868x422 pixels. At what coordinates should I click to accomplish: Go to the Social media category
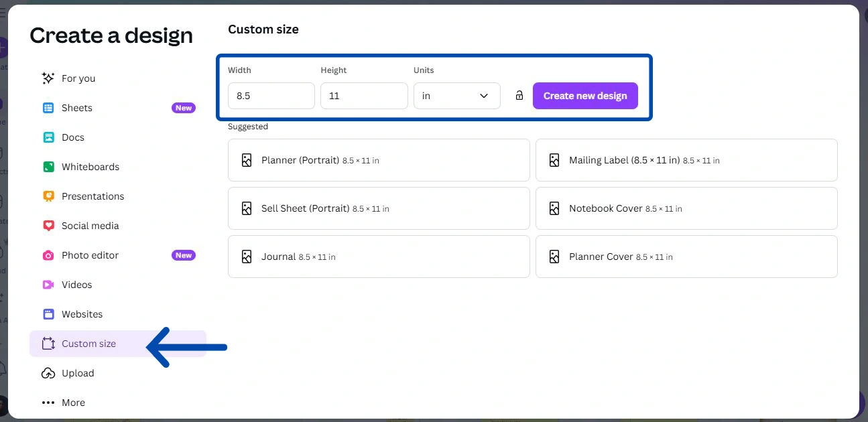tap(118, 226)
